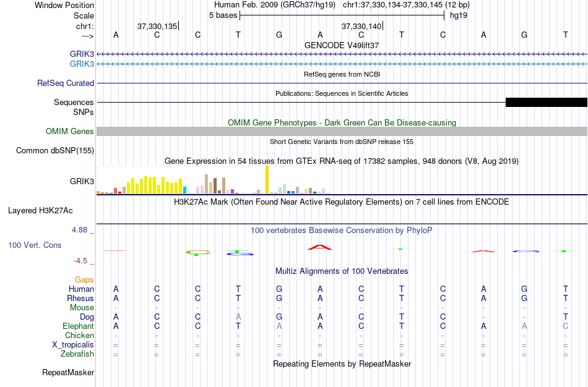Click the RepeatMasker track label
Image resolution: width=588 pixels, height=387 pixels.
click(x=68, y=372)
